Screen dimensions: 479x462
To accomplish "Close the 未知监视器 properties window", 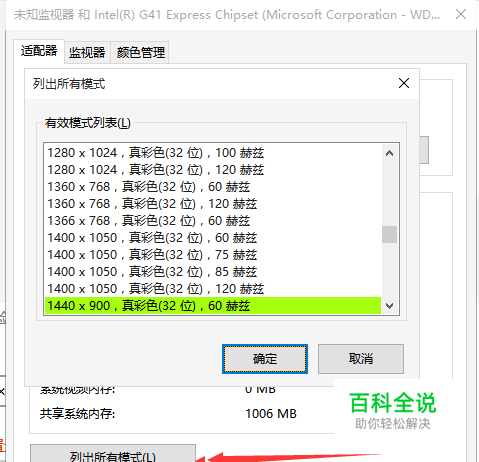I will click(461, 14).
